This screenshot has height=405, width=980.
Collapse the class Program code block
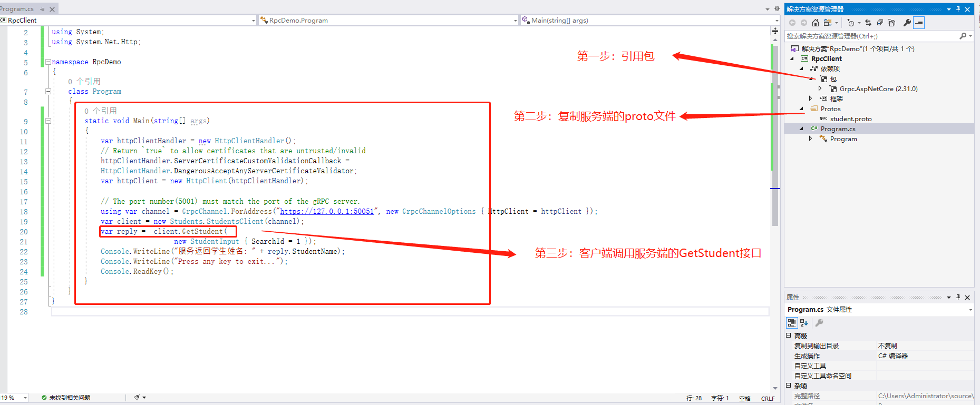[48, 91]
